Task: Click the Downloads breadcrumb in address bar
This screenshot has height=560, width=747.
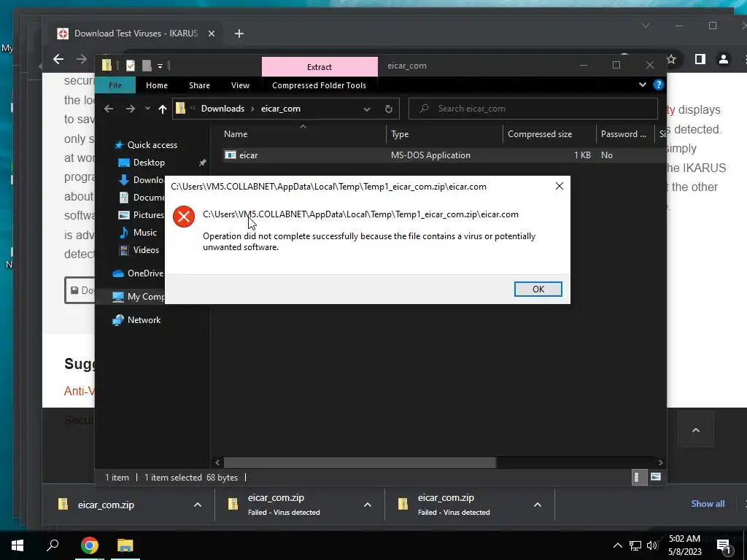Action: click(222, 109)
